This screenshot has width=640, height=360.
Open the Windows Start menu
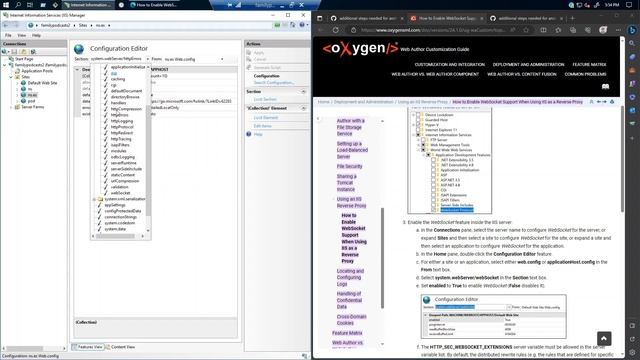click(6, 5)
